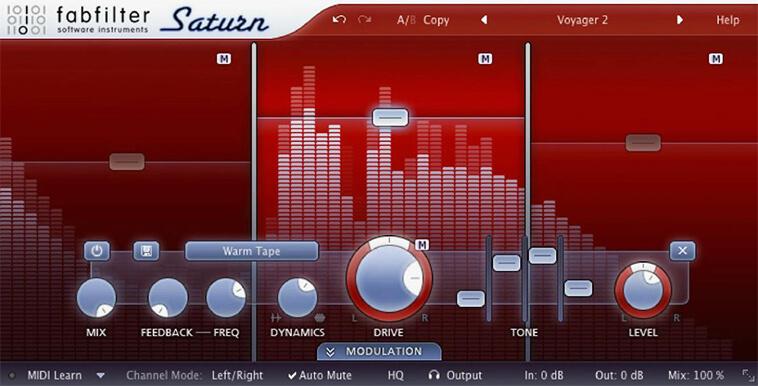Click the FabFilter logo icon
758x386 pixels.
(27, 20)
